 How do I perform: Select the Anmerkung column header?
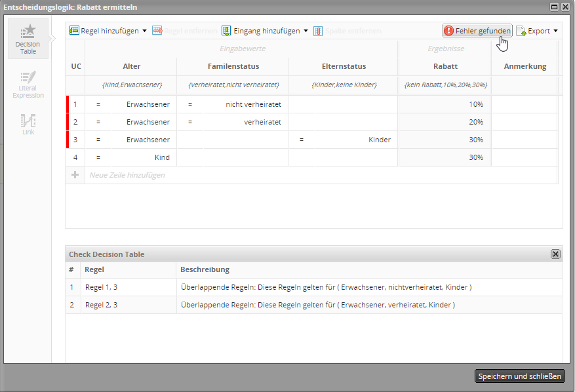click(525, 66)
